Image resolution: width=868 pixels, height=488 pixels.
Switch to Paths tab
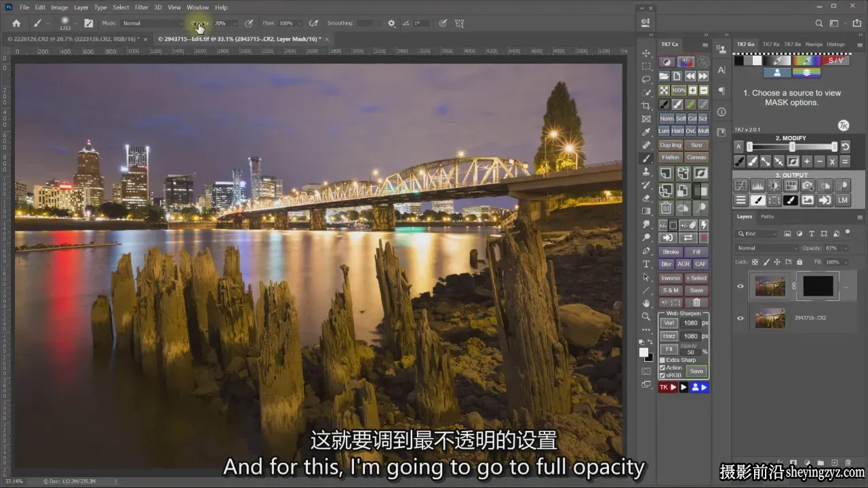pos(767,217)
